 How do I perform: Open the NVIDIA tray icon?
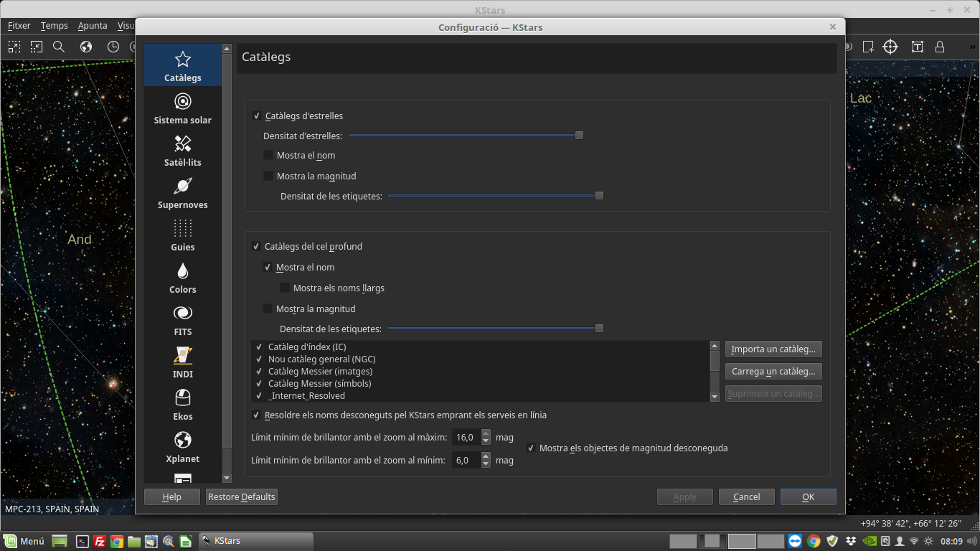[869, 541]
